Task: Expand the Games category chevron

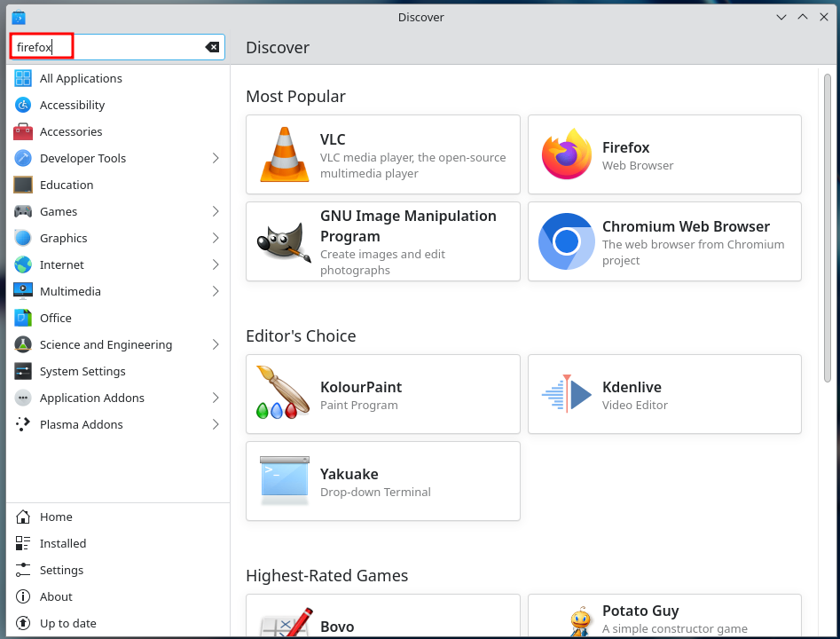Action: tap(216, 211)
